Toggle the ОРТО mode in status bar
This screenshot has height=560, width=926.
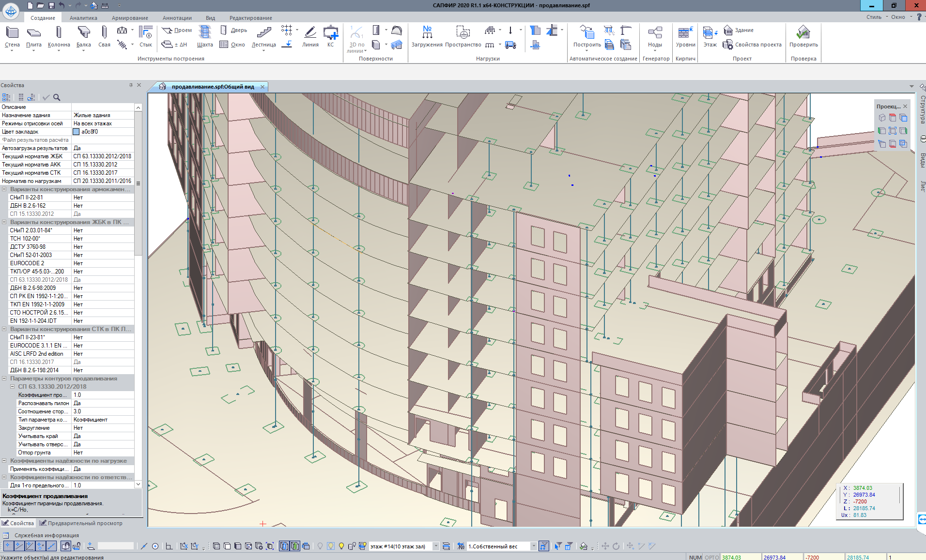[x=711, y=557]
